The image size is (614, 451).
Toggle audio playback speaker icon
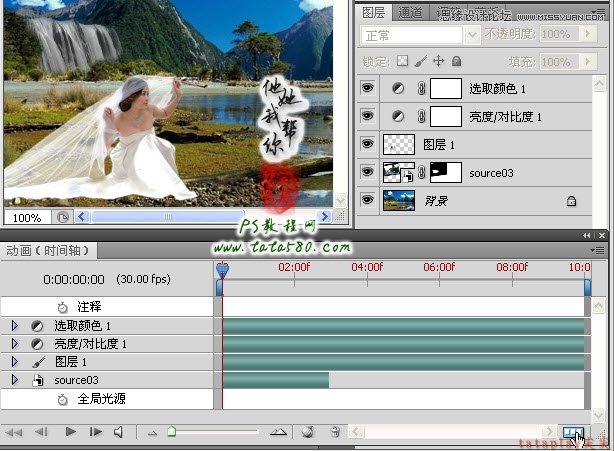pyautogui.click(x=119, y=432)
